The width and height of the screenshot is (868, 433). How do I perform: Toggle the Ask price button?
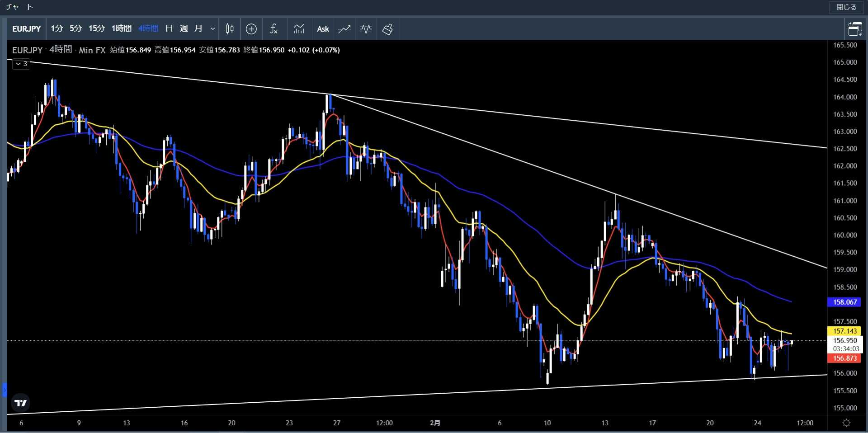323,29
